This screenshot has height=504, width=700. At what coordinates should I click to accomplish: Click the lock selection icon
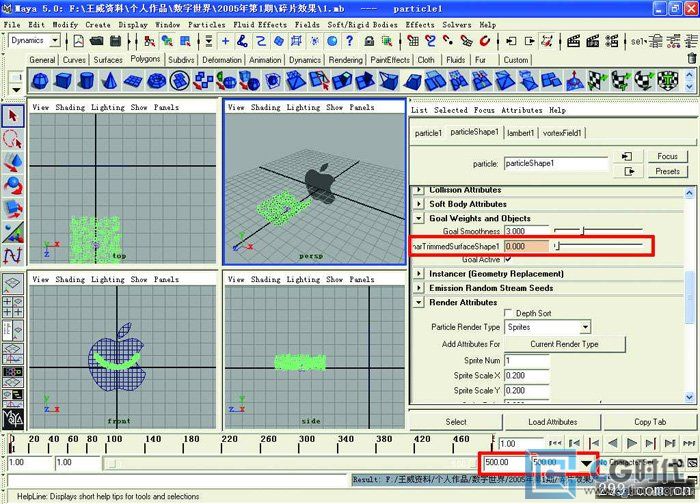point(369,42)
